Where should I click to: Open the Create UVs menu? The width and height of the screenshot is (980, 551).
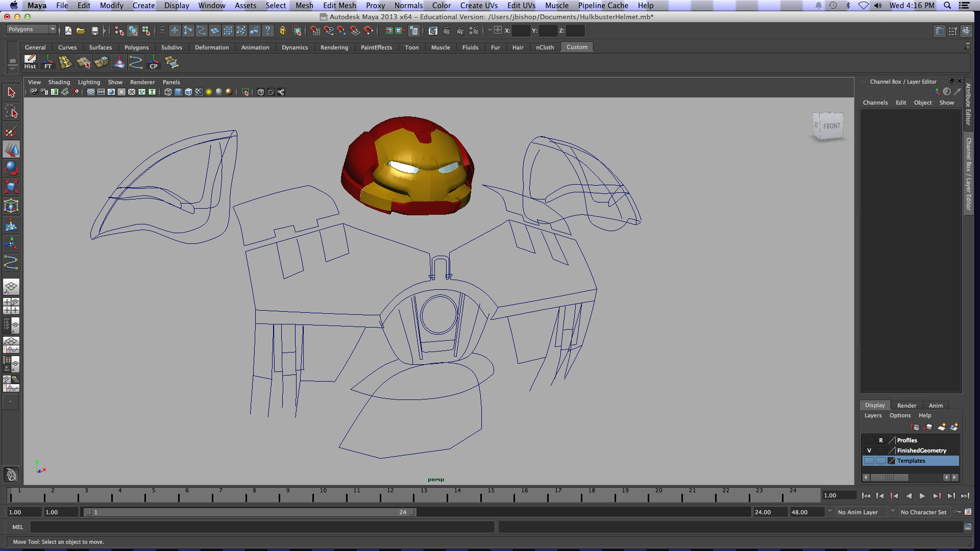(x=479, y=6)
